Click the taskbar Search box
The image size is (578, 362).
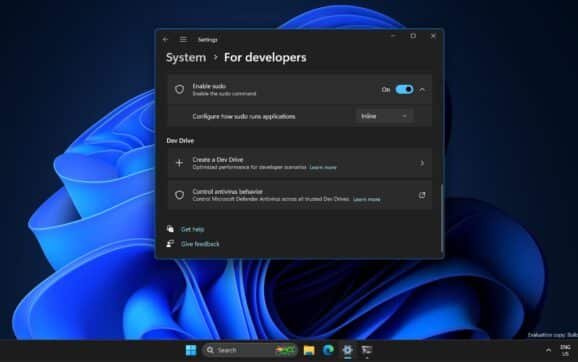coord(250,350)
